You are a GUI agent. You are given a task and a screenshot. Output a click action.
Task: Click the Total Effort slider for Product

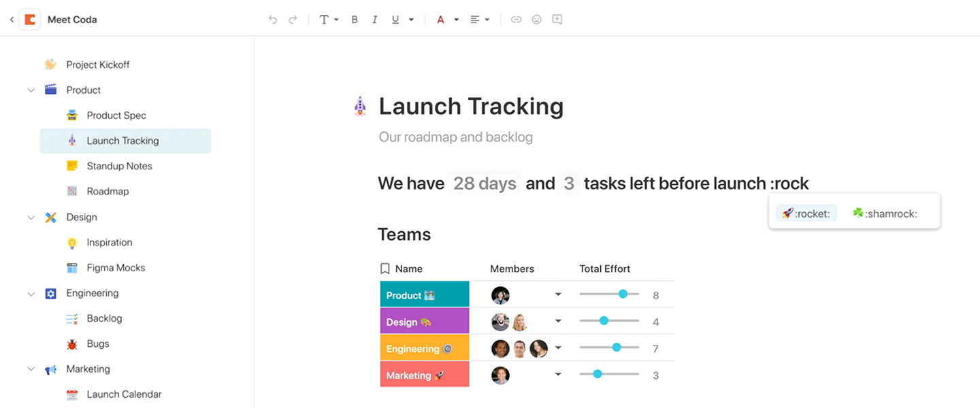coord(609,294)
